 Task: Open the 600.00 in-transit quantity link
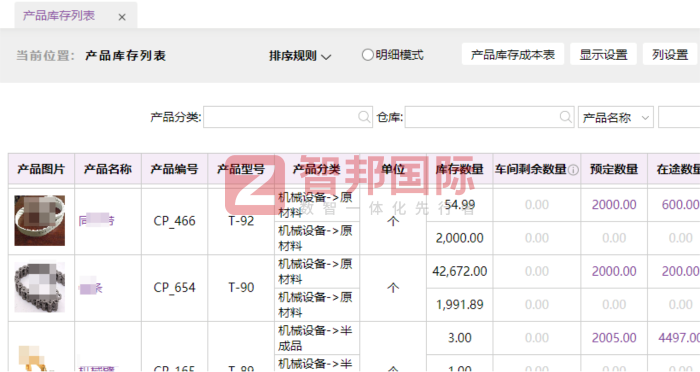(x=680, y=205)
